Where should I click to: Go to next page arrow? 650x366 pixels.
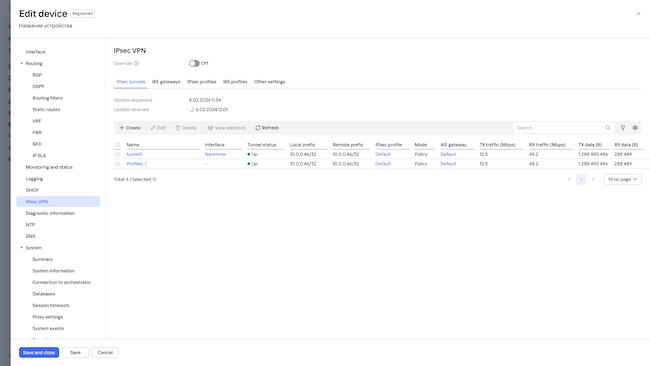593,179
